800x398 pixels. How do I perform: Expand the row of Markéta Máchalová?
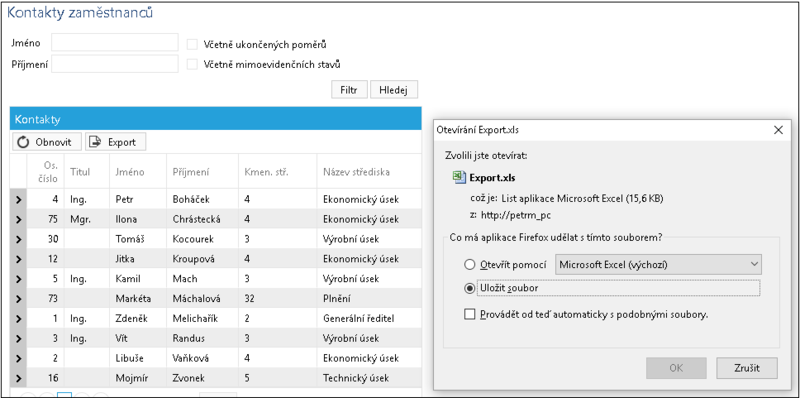click(18, 299)
